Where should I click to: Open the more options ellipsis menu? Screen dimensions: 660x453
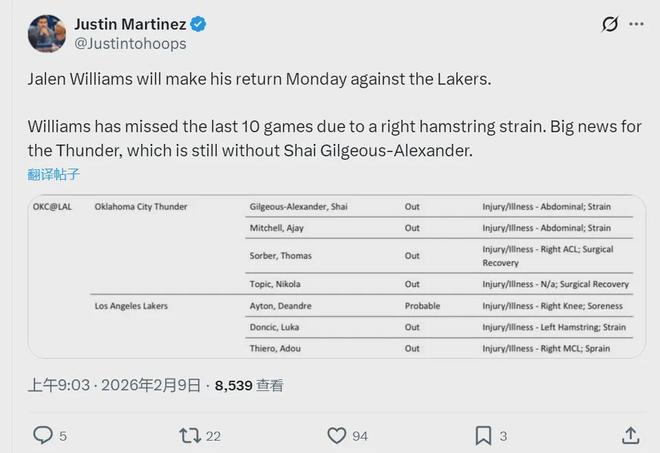pos(637,24)
